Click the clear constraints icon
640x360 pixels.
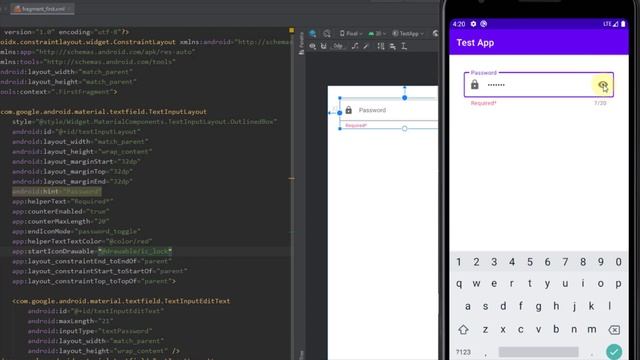point(355,47)
